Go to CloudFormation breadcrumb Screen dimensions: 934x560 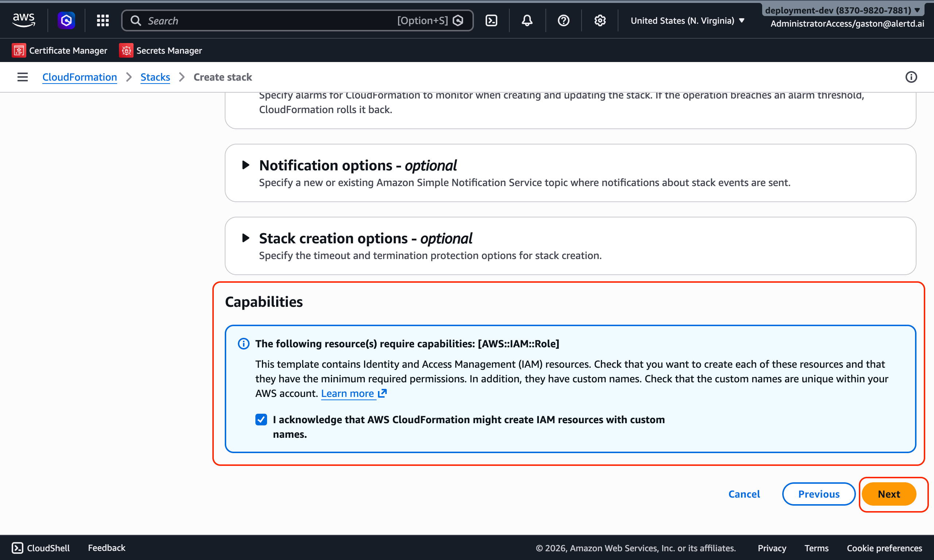click(x=80, y=77)
